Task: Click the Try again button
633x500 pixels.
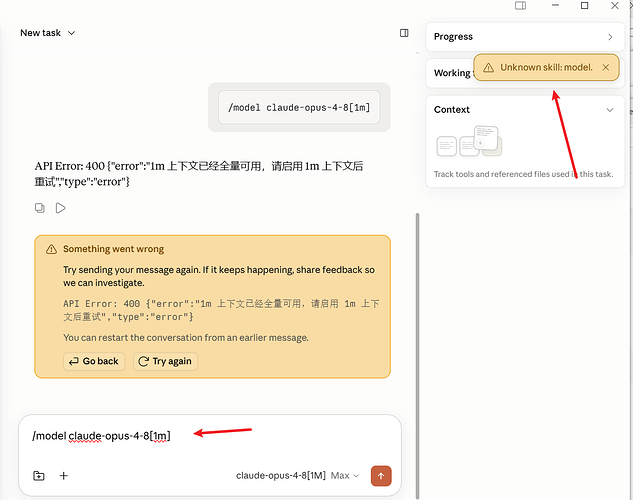Action: (x=166, y=361)
